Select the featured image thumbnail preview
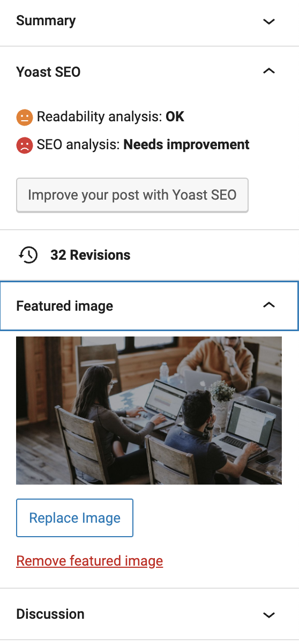The height and width of the screenshot is (644, 299). (149, 411)
